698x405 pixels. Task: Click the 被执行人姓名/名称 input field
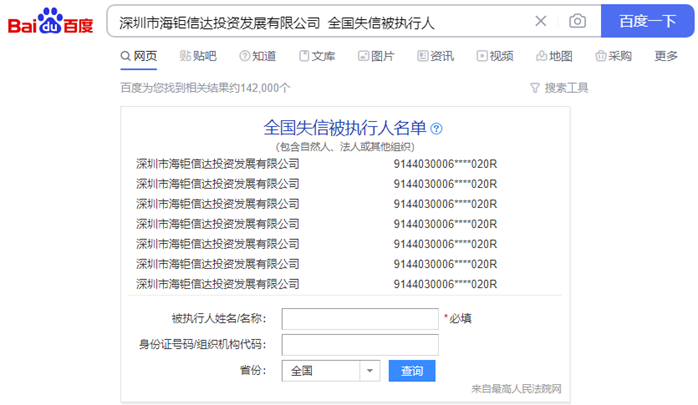tap(360, 319)
